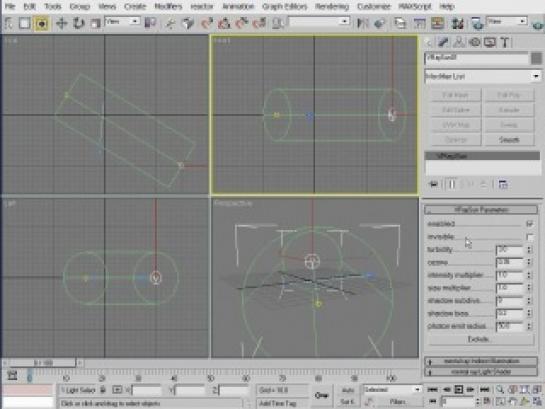Viewport: 545px width, 409px height.
Task: Select the Rotate tool in main toolbar
Action: click(x=79, y=23)
